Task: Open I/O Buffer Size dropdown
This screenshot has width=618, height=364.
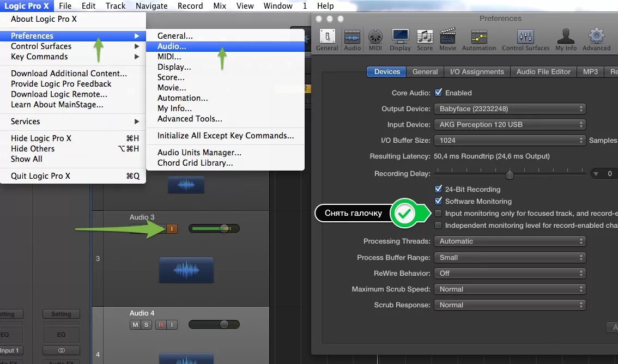Action: pyautogui.click(x=510, y=140)
